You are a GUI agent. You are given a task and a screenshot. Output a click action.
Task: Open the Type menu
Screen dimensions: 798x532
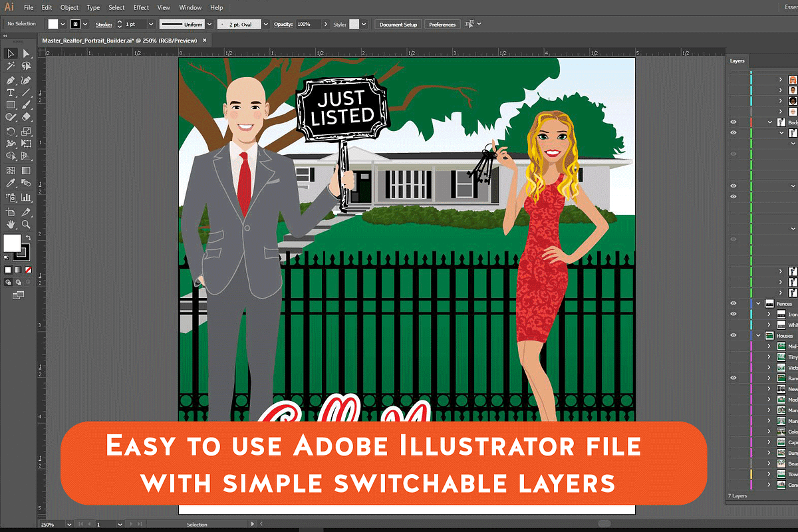(x=93, y=7)
